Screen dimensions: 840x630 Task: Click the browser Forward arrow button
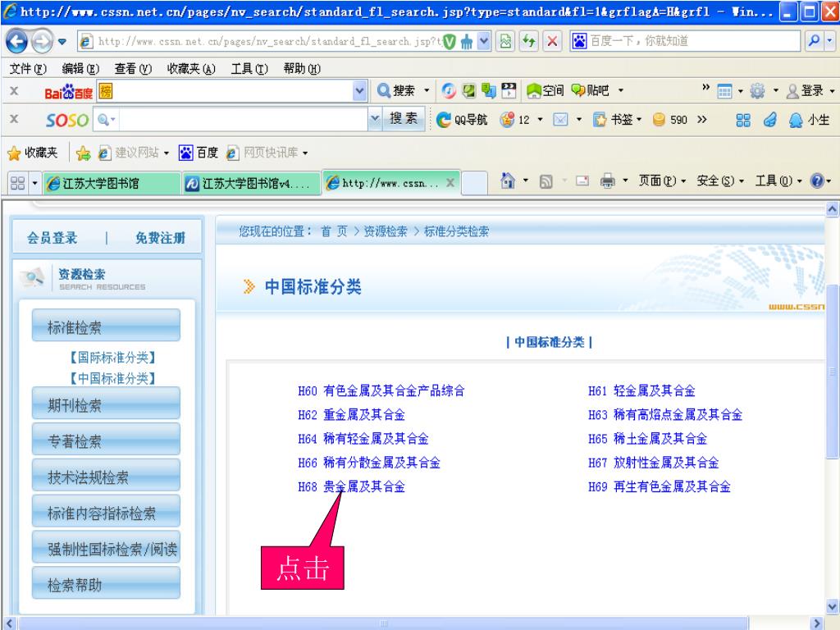click(x=42, y=41)
